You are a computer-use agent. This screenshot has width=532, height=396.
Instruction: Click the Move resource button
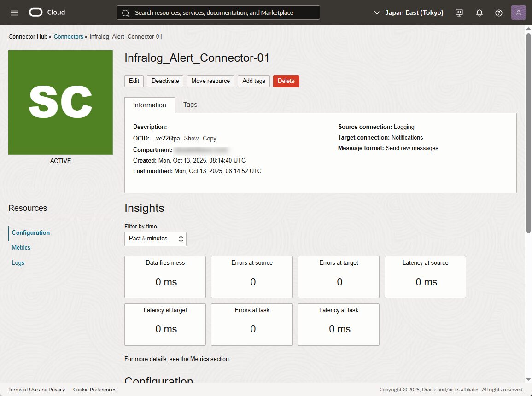pyautogui.click(x=210, y=81)
